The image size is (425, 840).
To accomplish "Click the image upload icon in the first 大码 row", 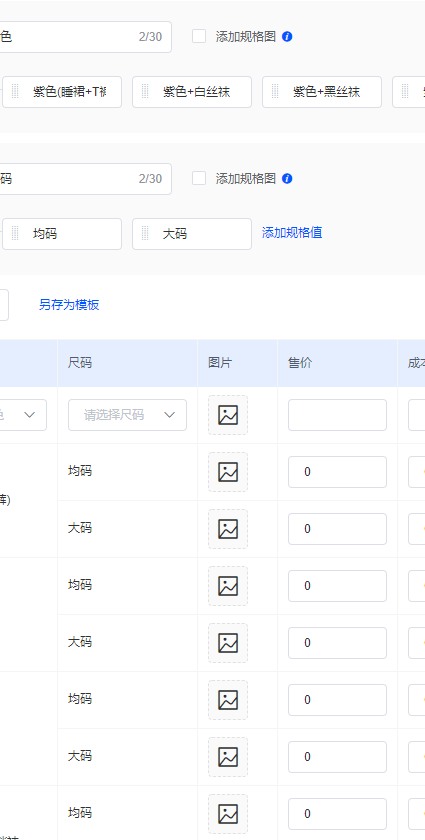I will coord(228,529).
